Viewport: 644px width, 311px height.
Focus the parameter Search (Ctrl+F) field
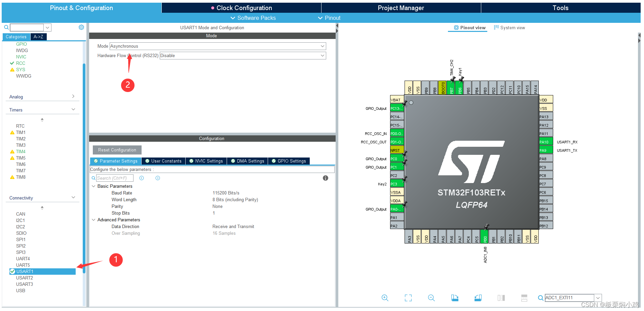[x=115, y=178]
